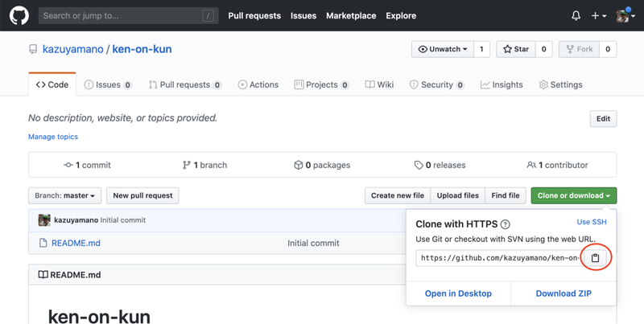Switch to the Issues tab
This screenshot has height=324, width=644.
[x=107, y=84]
